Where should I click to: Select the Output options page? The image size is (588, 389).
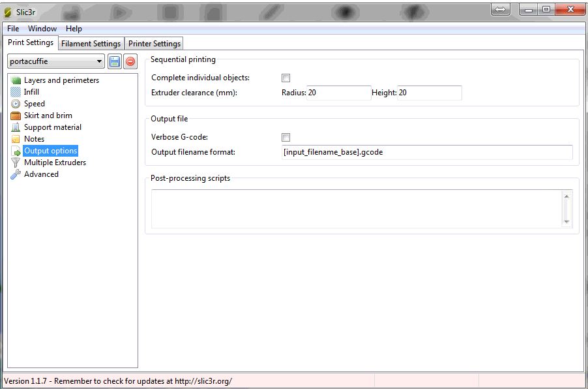(51, 151)
